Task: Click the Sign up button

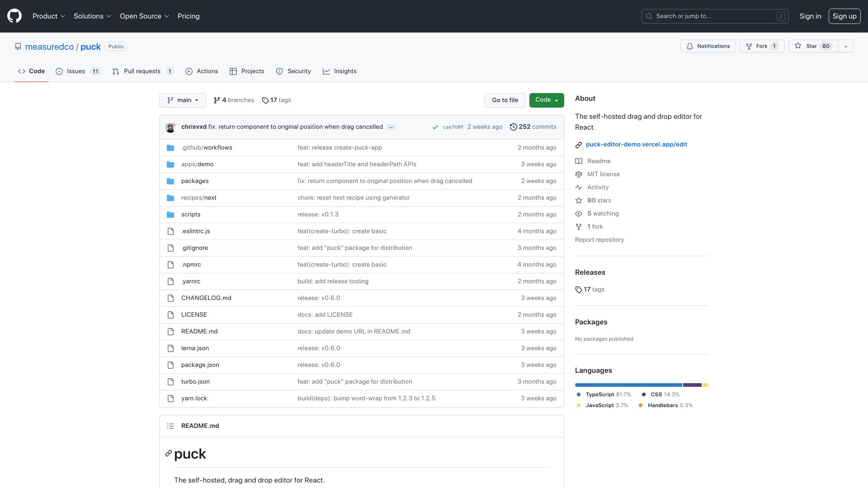Action: 844,16
